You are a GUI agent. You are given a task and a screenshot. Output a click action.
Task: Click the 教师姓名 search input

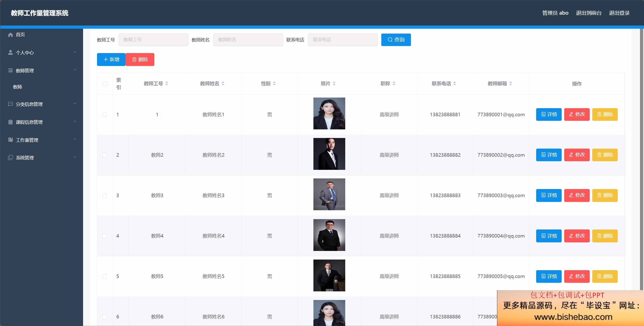click(x=248, y=40)
